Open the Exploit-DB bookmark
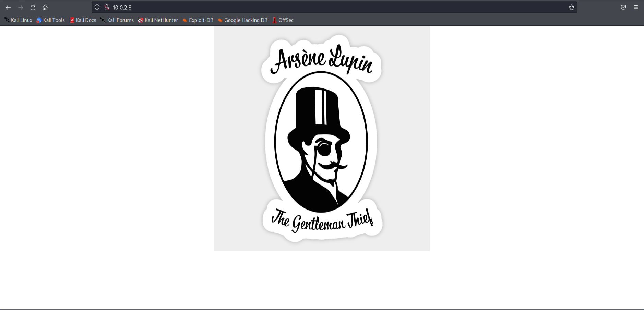644x310 pixels. pos(198,20)
